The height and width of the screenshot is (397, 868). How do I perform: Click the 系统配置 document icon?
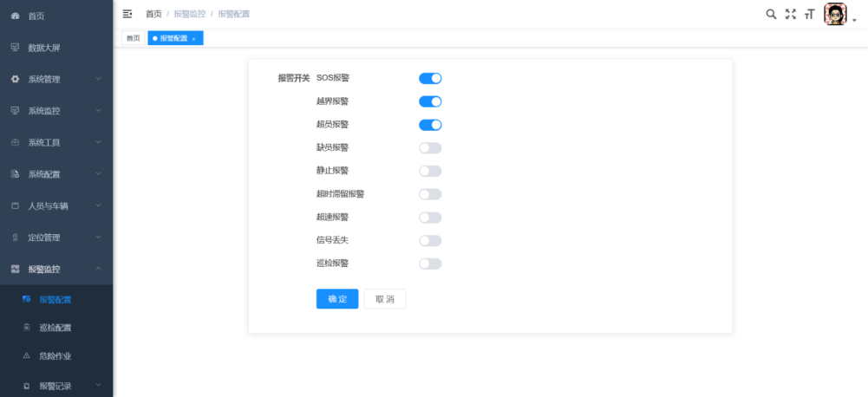(16, 174)
